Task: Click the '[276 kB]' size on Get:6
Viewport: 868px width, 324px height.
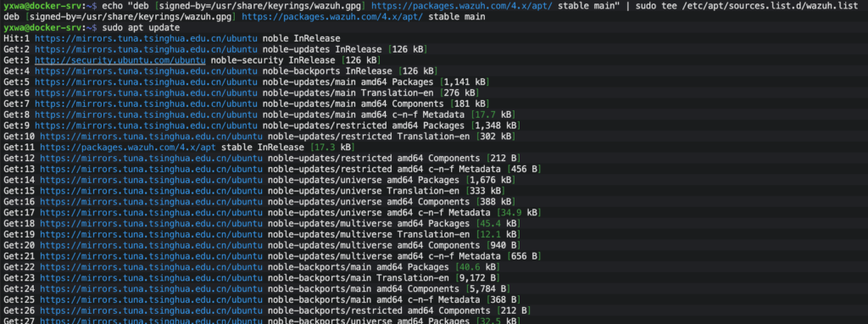Action: pos(459,93)
